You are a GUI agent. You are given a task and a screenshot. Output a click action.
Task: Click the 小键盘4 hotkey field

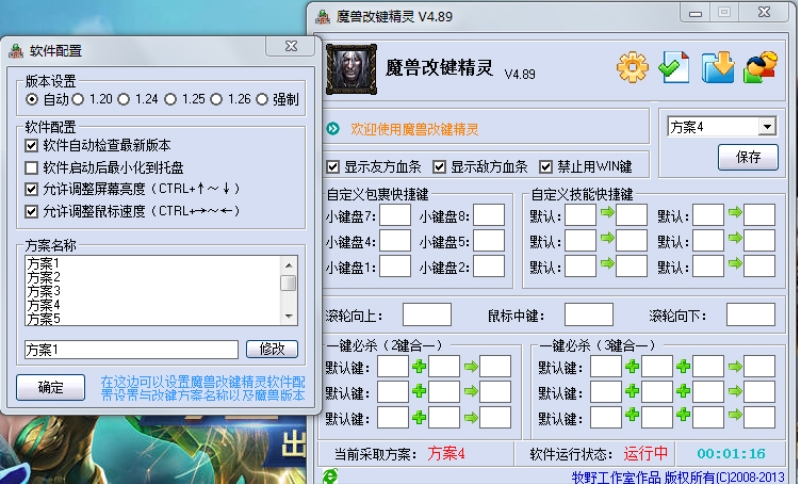coord(395,241)
